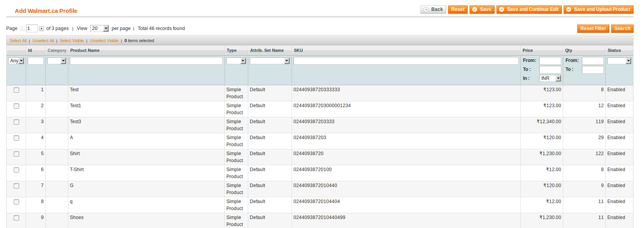Click the Price To input field

pyautogui.click(x=550, y=70)
